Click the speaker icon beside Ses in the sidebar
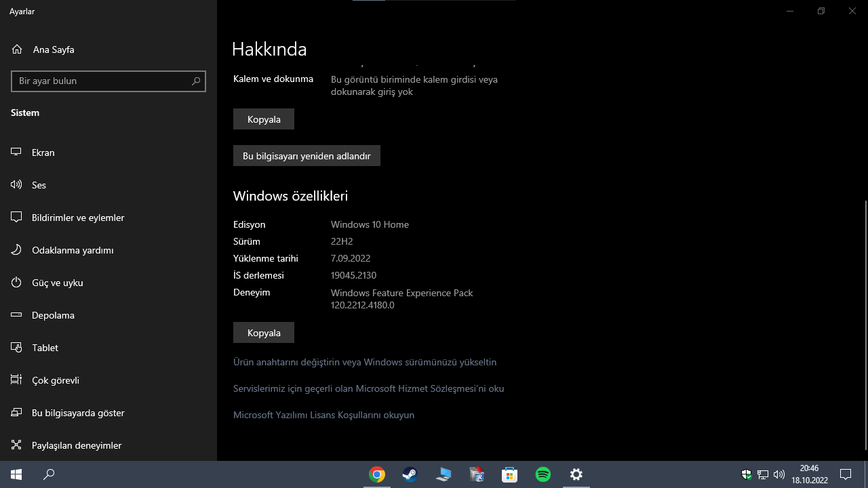This screenshot has height=488, width=868. (x=16, y=185)
